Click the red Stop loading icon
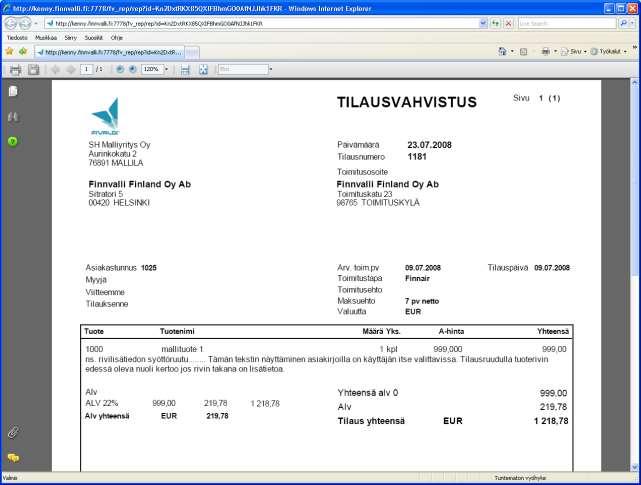Screen dimensions: 641x485 [x=509, y=24]
